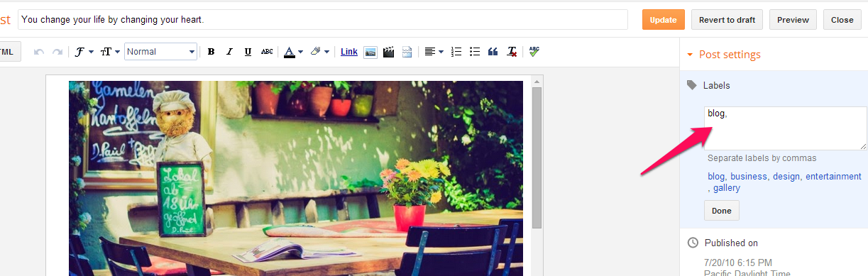The image size is (868, 276).
Task: Add the 'blog' suggested label
Action: tap(716, 177)
